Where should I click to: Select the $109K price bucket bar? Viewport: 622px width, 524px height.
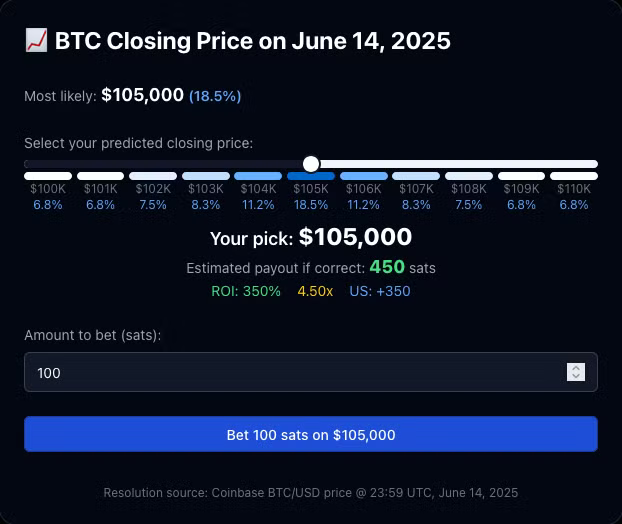(x=521, y=176)
